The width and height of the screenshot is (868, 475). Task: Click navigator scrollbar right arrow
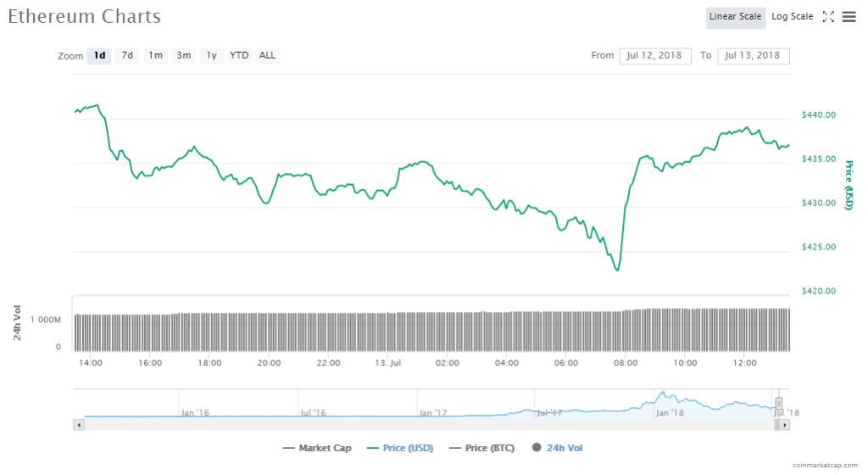786,423
